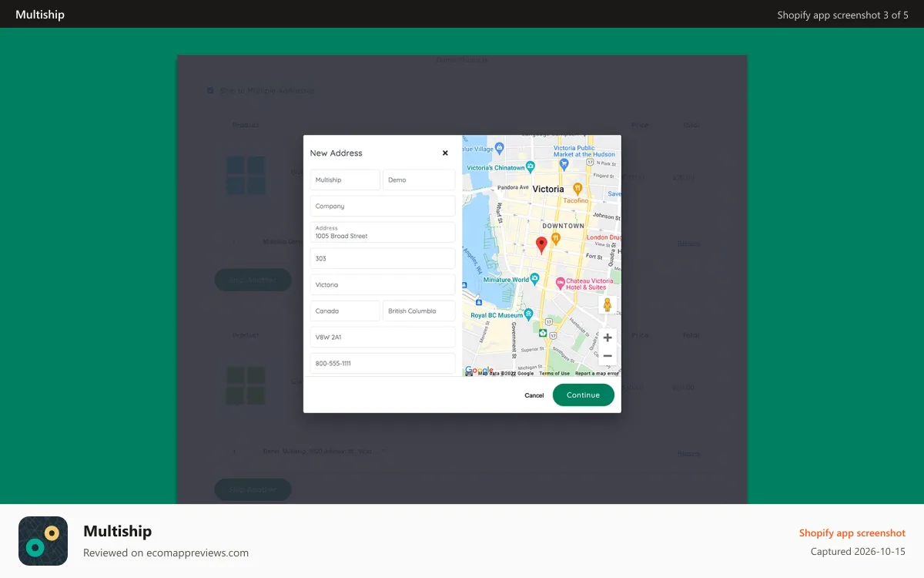Click Pandora Ave street label
This screenshot has width=924, height=578.
[x=514, y=187]
